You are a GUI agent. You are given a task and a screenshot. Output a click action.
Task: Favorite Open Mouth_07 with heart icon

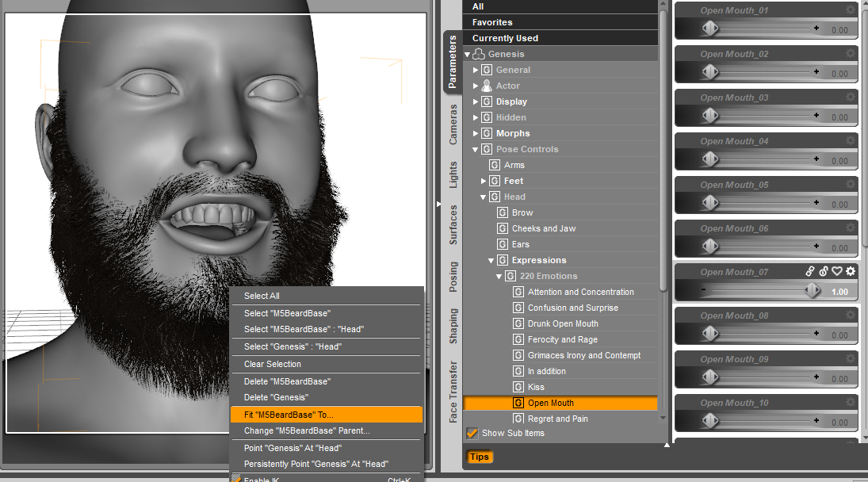coord(837,271)
